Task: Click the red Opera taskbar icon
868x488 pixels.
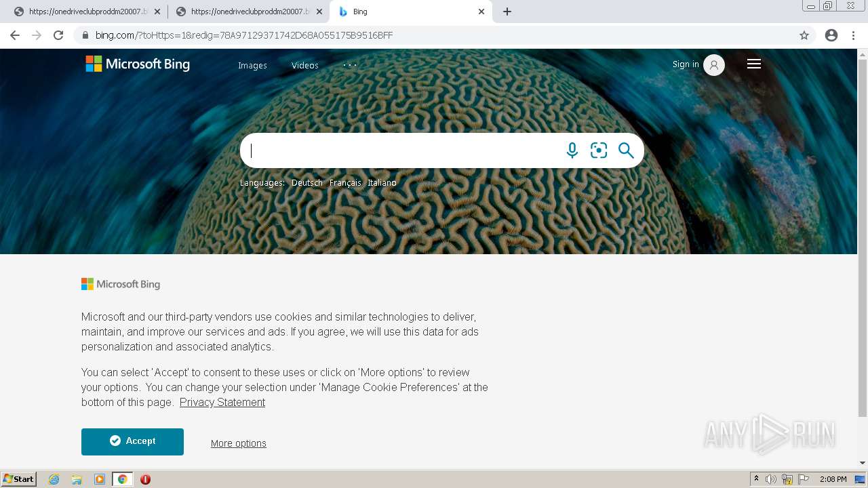Action: (145, 479)
